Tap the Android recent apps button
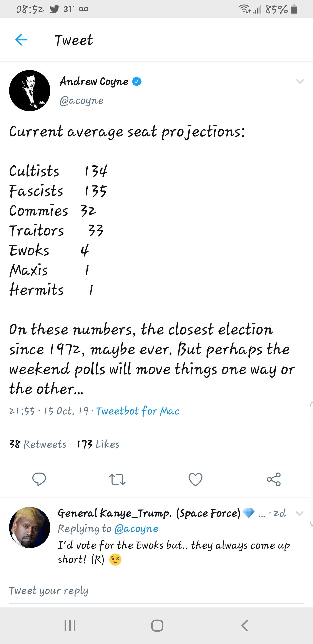The height and width of the screenshot is (644, 313). coord(70,626)
